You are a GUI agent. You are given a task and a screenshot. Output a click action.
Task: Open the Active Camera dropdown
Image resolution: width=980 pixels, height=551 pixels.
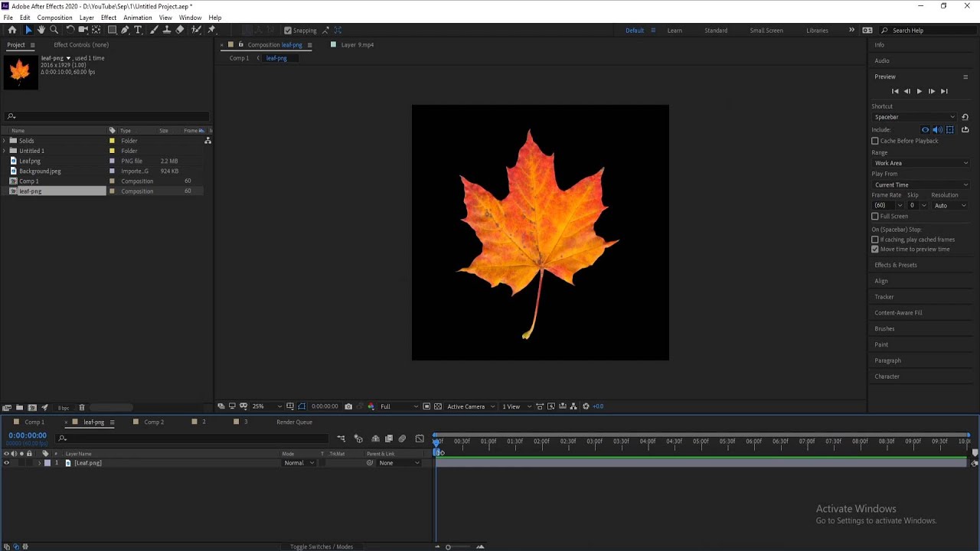click(x=470, y=406)
